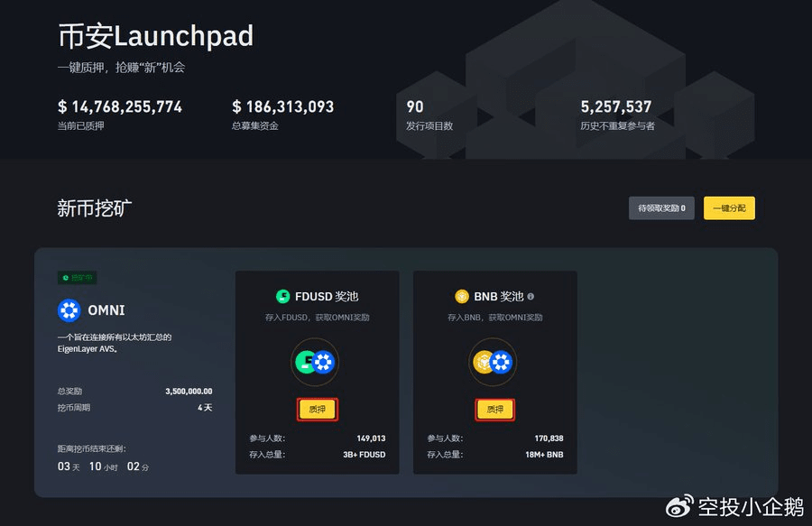
Task: Click the 一键分配 yellow button
Action: [729, 208]
